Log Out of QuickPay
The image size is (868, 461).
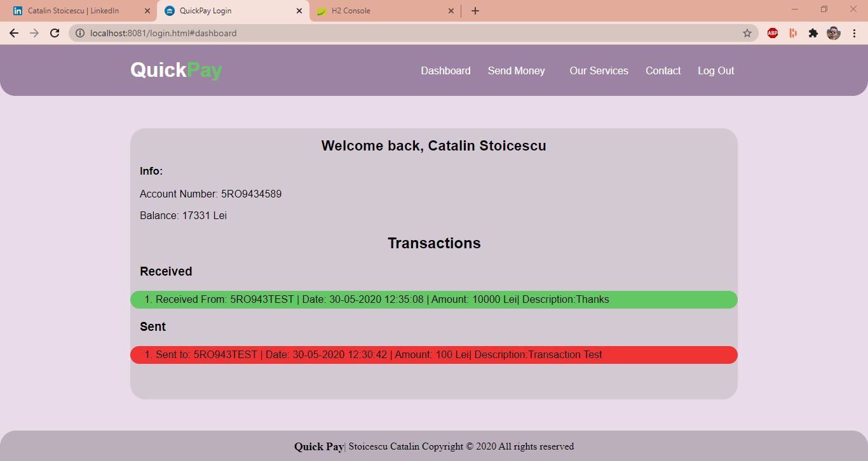(715, 70)
